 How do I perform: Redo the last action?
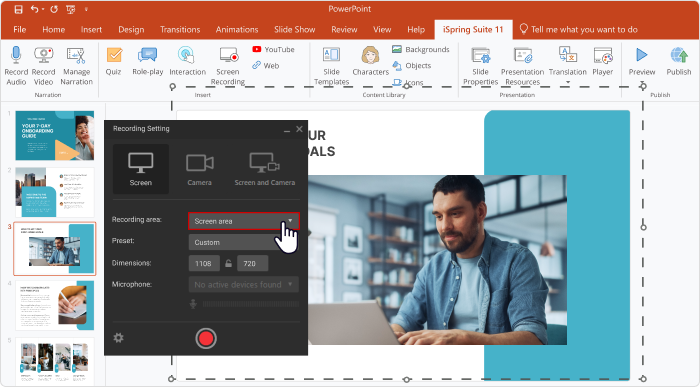pyautogui.click(x=54, y=9)
